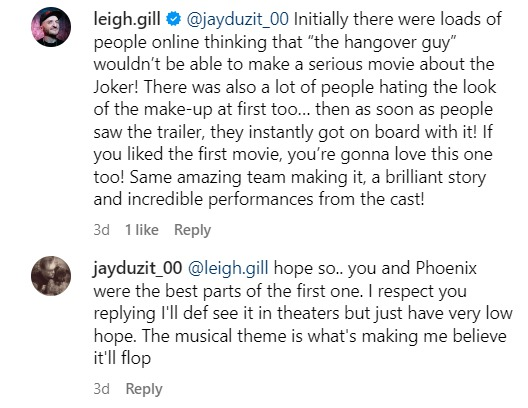
Task: Open the @jayduzit_00 mention link
Action: (237, 19)
